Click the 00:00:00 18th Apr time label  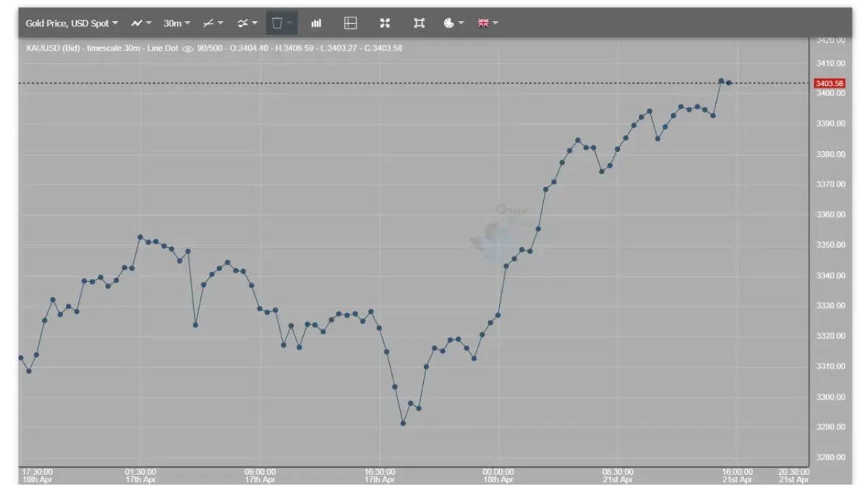[498, 475]
